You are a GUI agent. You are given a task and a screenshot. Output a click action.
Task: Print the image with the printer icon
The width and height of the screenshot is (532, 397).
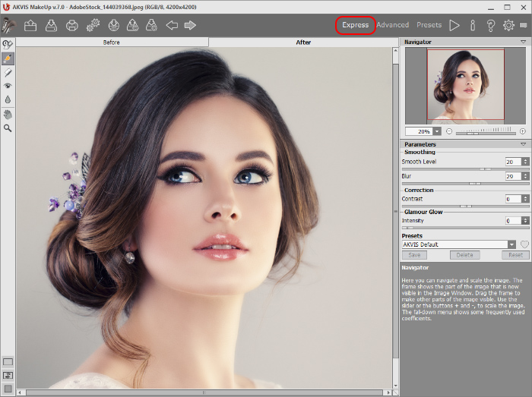[72, 25]
